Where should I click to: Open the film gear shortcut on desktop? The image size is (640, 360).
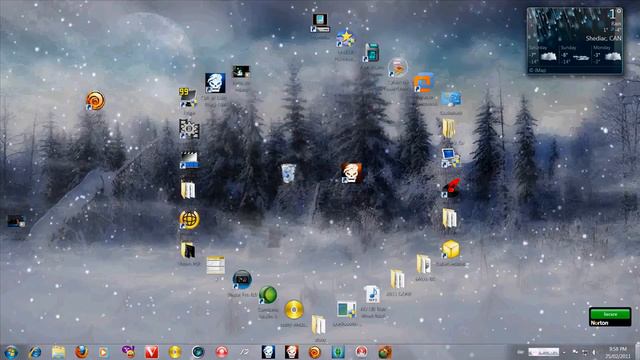point(189,129)
